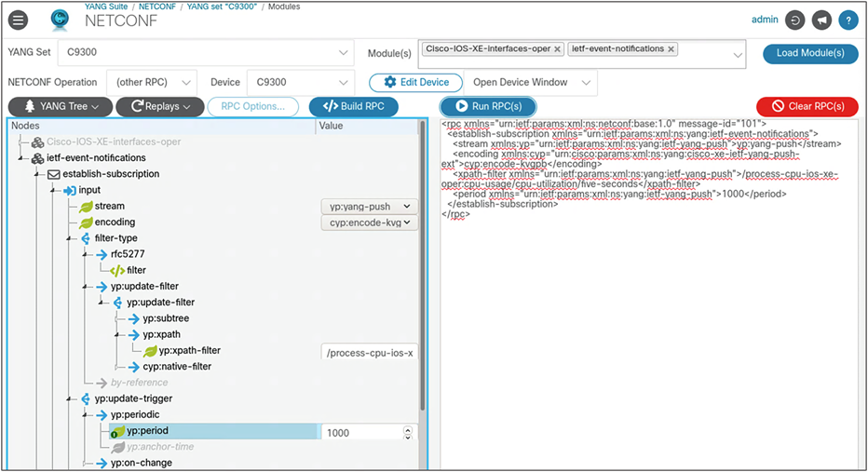The width and height of the screenshot is (868, 472).
Task: Click the Run RPC(s) button
Action: pyautogui.click(x=488, y=106)
